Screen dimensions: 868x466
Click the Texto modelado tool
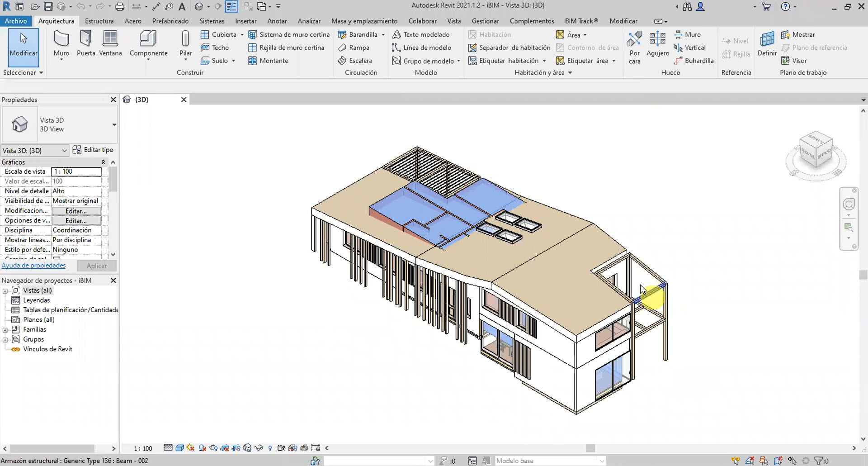pyautogui.click(x=422, y=34)
